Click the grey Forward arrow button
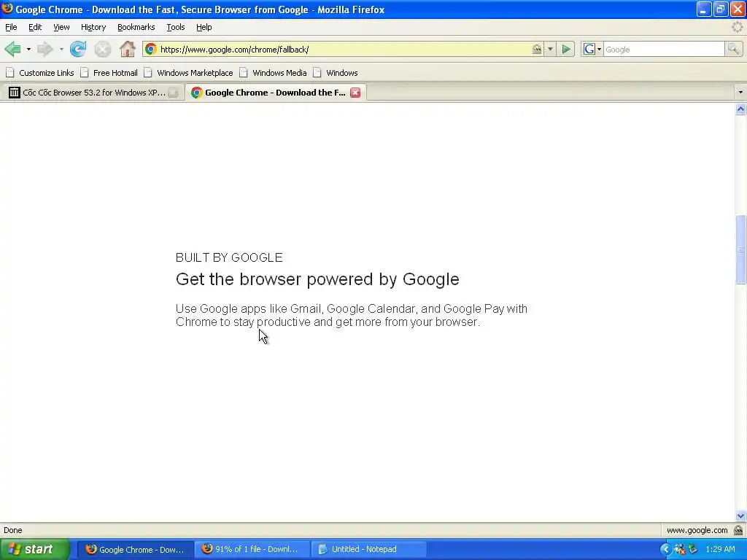The width and height of the screenshot is (747, 560). (44, 49)
